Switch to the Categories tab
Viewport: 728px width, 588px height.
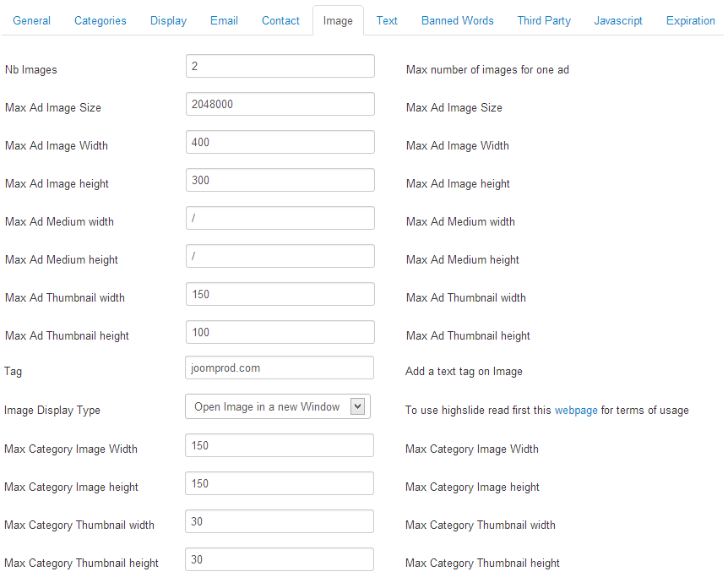click(101, 21)
